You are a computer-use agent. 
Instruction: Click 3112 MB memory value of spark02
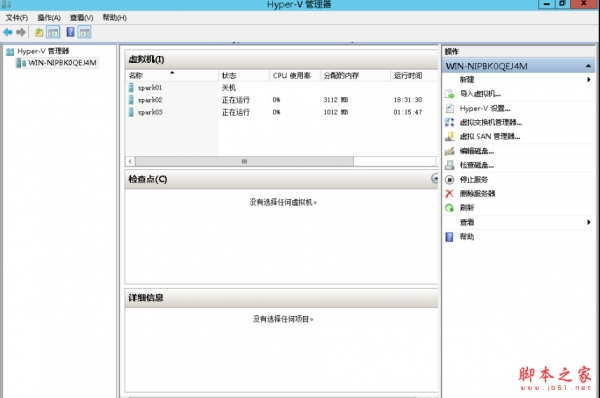pos(336,100)
